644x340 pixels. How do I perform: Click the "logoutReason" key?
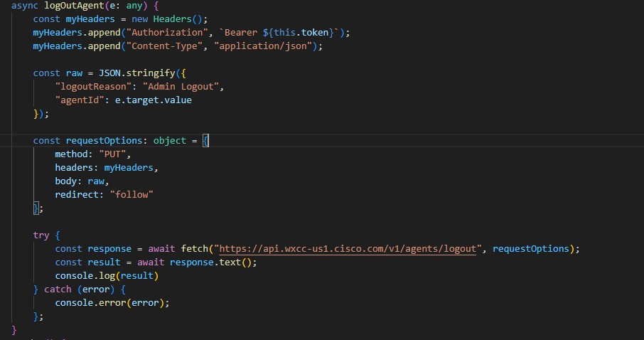[93, 86]
